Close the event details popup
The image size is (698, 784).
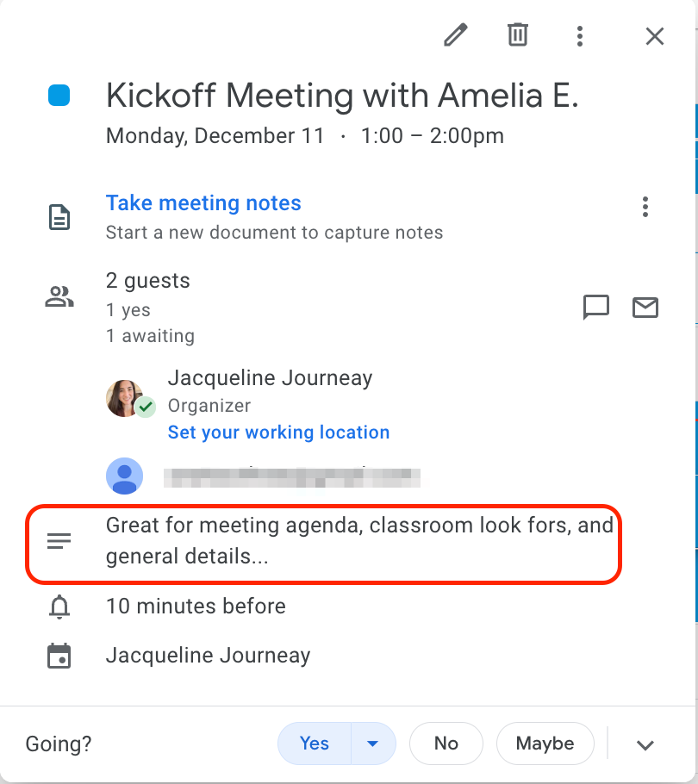(655, 36)
